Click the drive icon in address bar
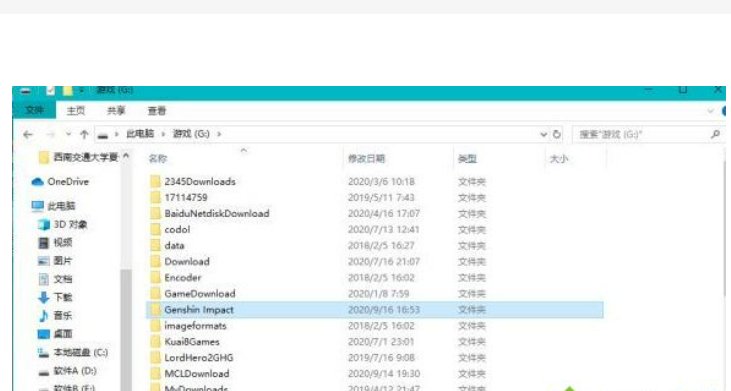The image size is (731, 391). point(103,135)
